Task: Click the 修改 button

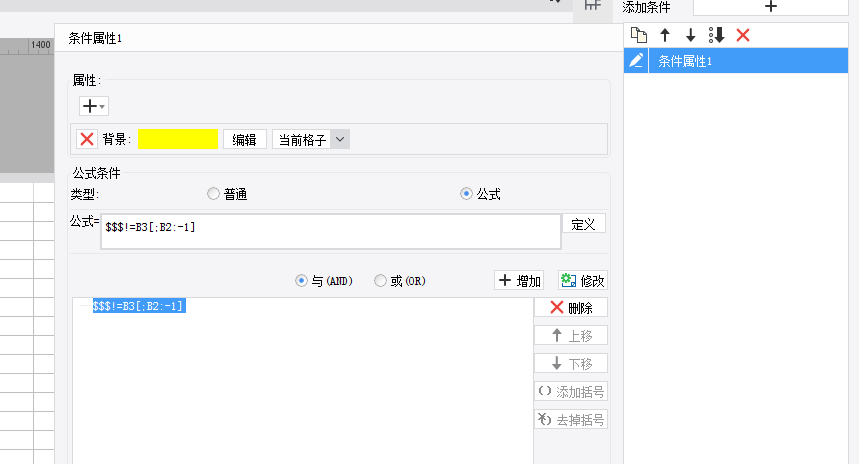Action: (583, 280)
